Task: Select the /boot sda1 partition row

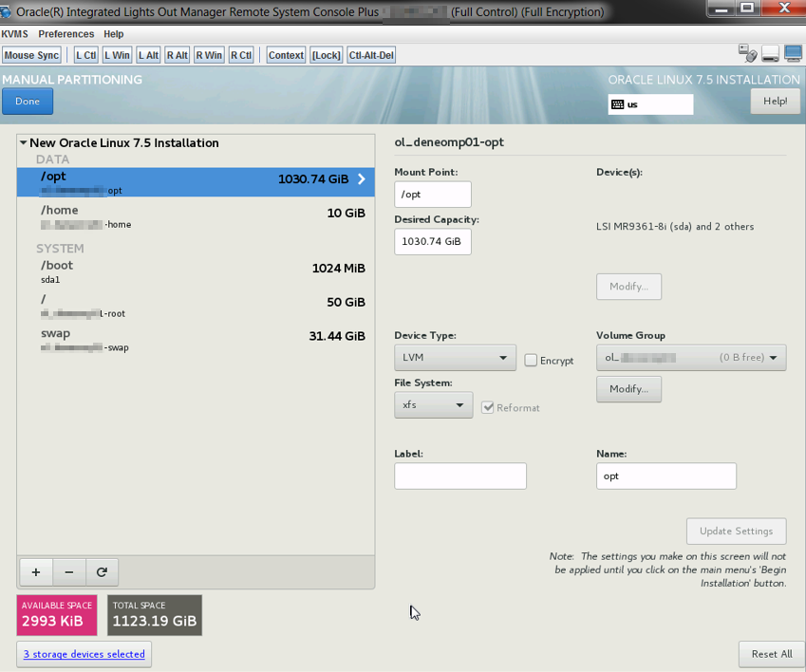Action: (196, 271)
